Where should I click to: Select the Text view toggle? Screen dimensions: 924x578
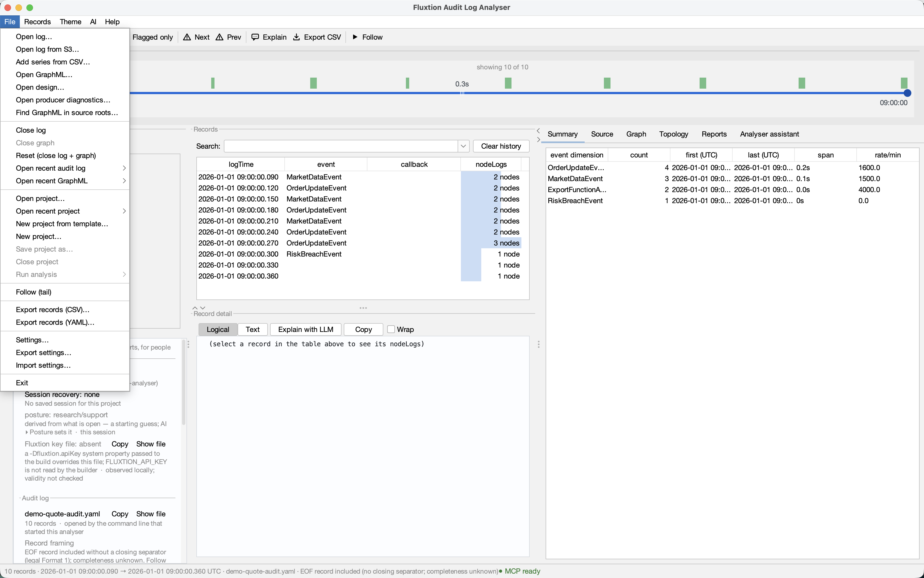point(252,329)
